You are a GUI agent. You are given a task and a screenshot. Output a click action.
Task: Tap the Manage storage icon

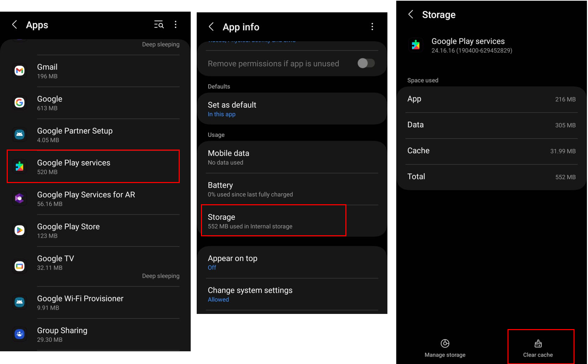tap(445, 344)
